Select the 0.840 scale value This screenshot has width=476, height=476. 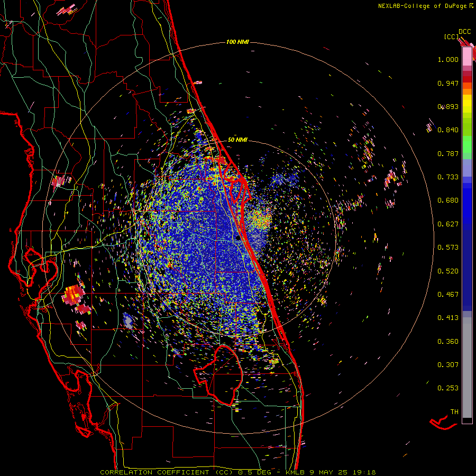[x=448, y=130]
